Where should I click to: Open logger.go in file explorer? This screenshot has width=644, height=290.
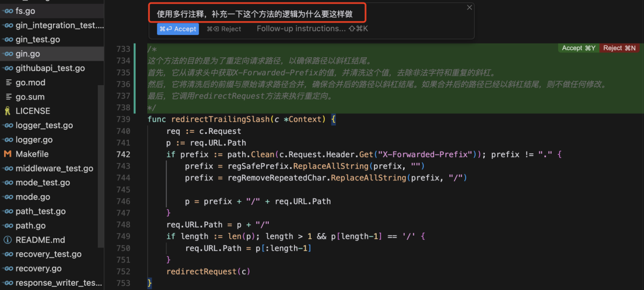pos(52,139)
